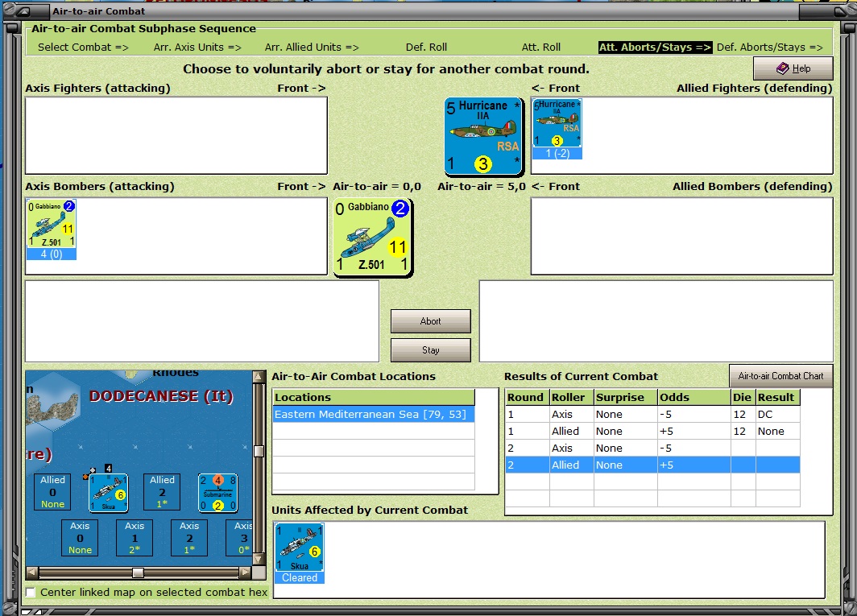Click the map vertical scrollbar up arrow
The image size is (857, 616).
pyautogui.click(x=259, y=377)
